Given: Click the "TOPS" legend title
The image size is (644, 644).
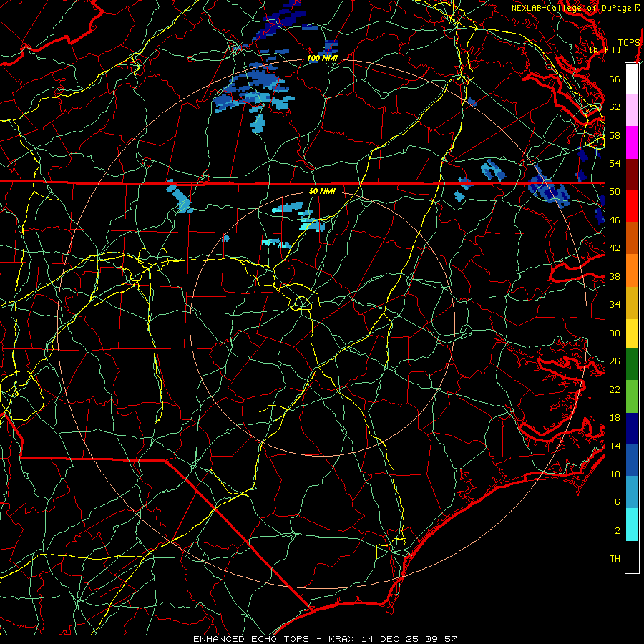Looking at the screenshot, I should click(x=629, y=43).
